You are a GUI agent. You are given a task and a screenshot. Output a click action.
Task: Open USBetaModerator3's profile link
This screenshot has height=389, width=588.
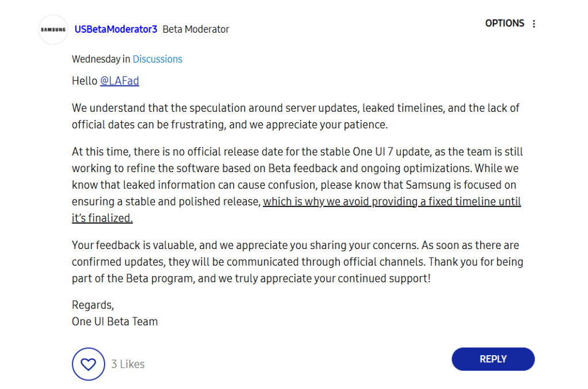pyautogui.click(x=115, y=29)
